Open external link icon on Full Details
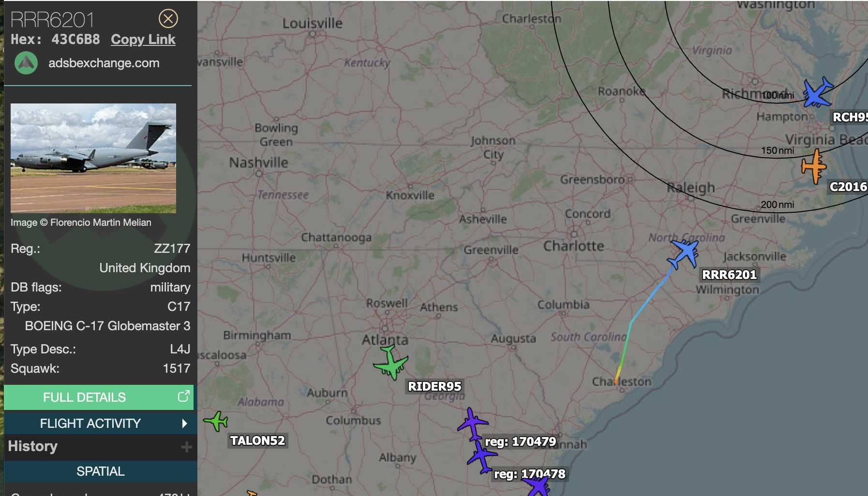Viewport: 868px width, 496px height. (183, 396)
